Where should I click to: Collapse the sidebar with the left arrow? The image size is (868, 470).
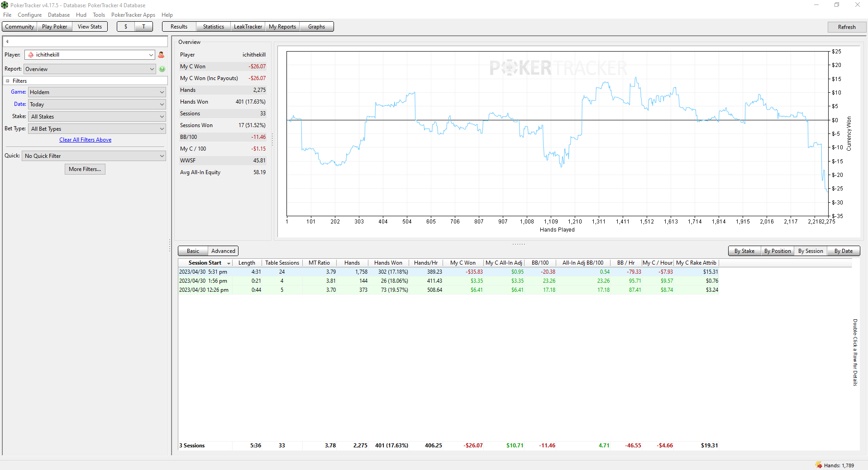point(7,42)
